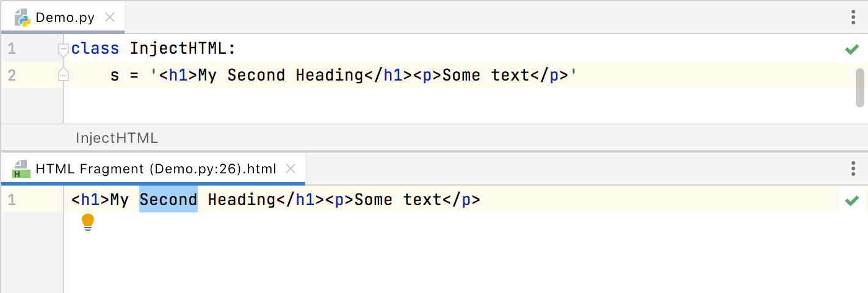Viewport: 868px width, 293px height.
Task: Click line number 1 in HTML Fragment gutter
Action: (12, 200)
